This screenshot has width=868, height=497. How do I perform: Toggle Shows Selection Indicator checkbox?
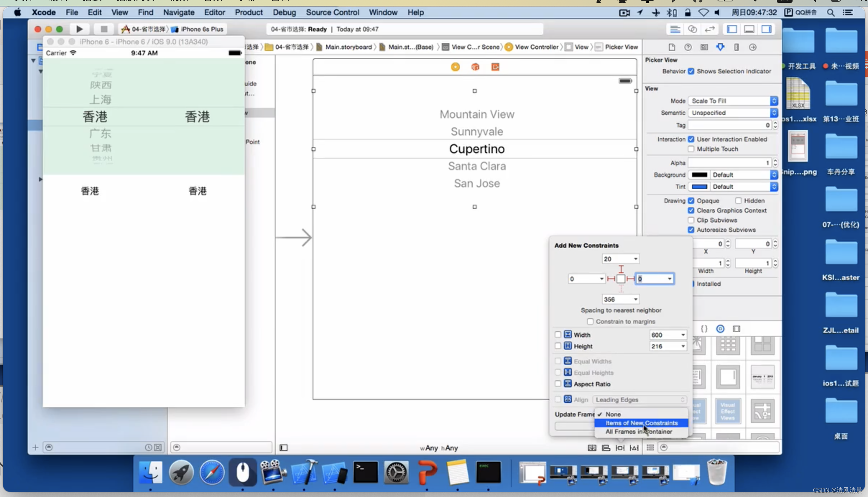click(691, 71)
